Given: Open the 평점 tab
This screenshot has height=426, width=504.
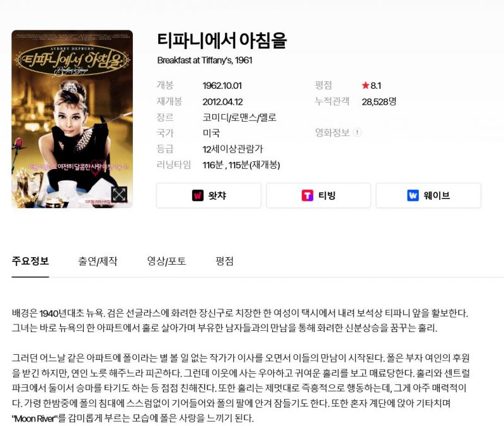Looking at the screenshot, I should [x=224, y=261].
